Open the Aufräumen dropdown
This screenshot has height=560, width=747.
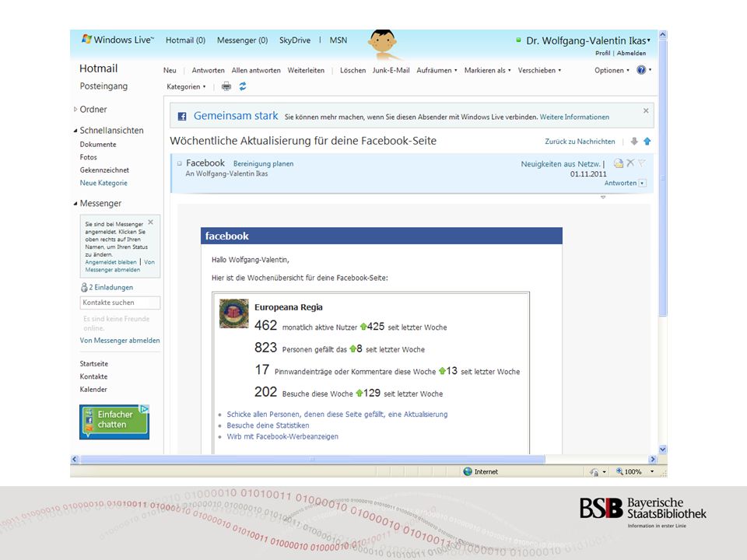[437, 70]
